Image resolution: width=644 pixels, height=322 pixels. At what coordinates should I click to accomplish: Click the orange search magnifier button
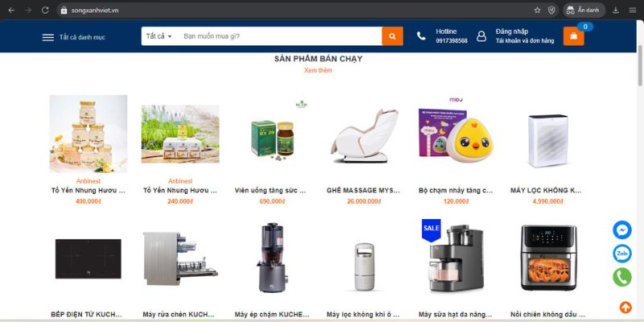point(392,36)
